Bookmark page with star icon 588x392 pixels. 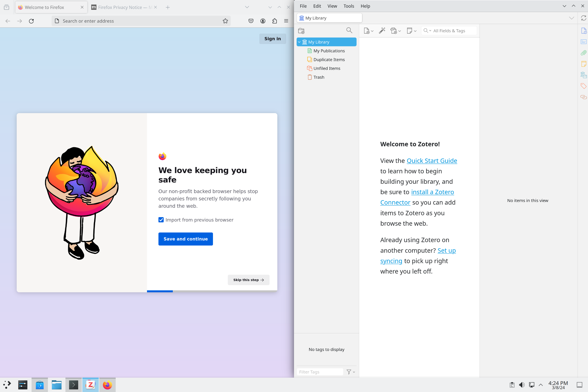[225, 21]
